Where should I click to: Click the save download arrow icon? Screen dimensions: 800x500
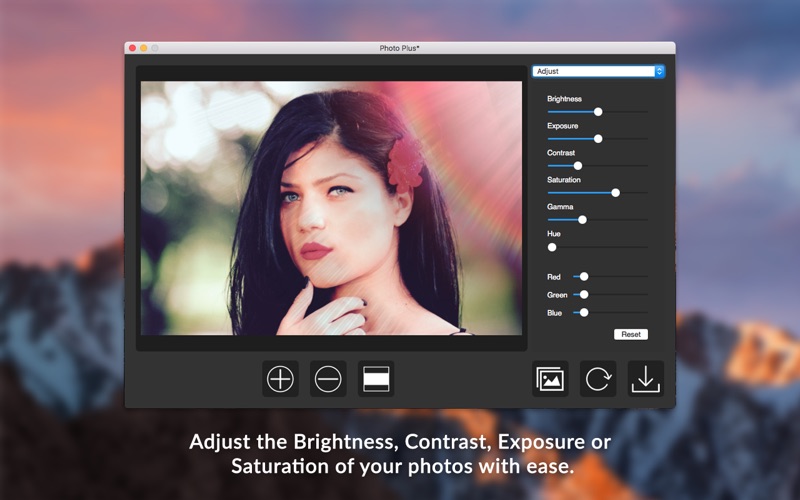[646, 379]
